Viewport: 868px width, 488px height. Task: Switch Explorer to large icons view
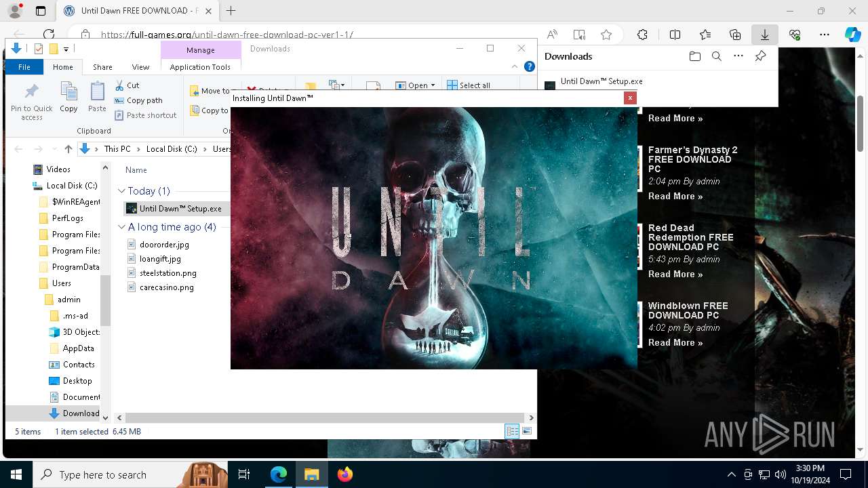[527, 431]
